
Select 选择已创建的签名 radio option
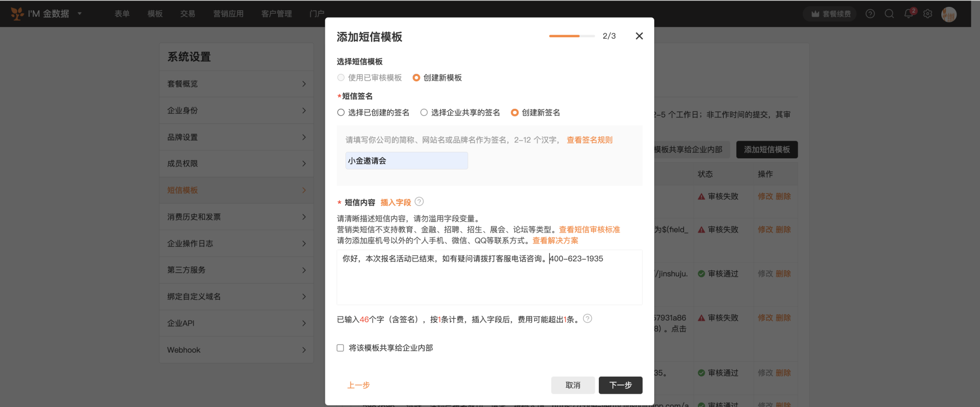click(341, 112)
